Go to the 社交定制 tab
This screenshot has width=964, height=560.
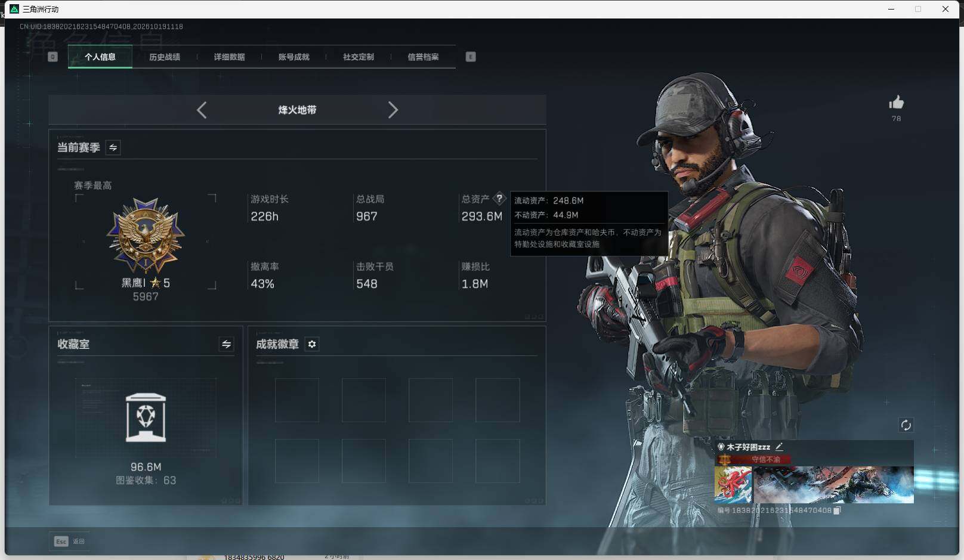pyautogui.click(x=359, y=57)
